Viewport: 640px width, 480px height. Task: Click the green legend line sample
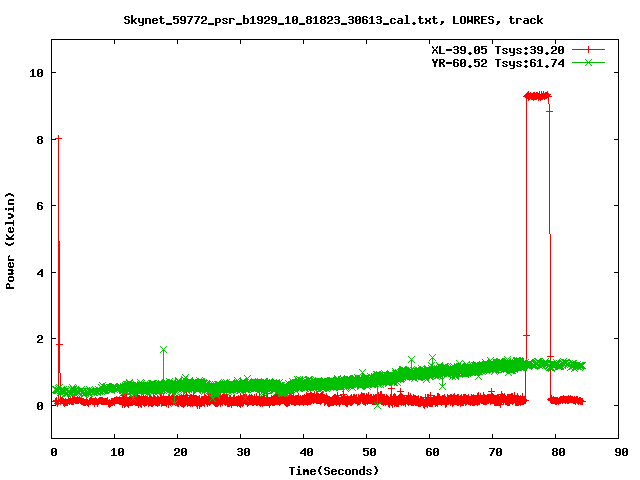coord(588,62)
